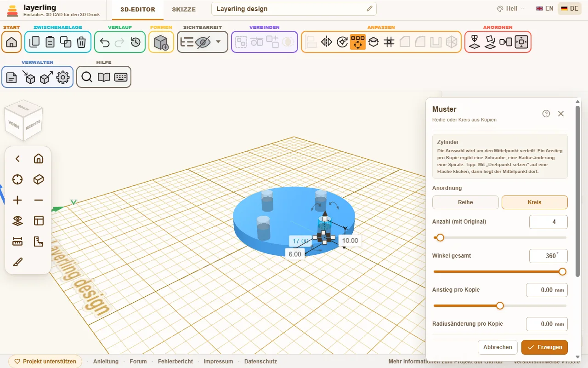Click the search magnifier in Hilfe

(x=87, y=77)
